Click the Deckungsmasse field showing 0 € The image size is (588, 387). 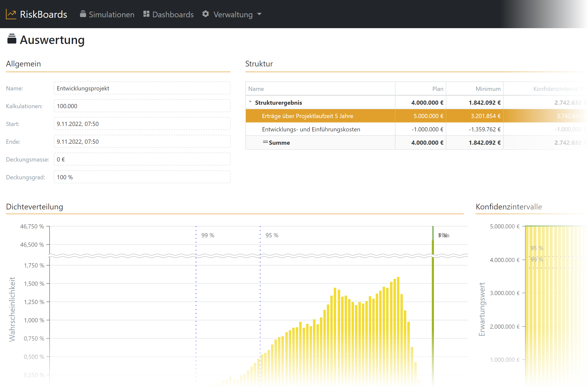pos(142,159)
